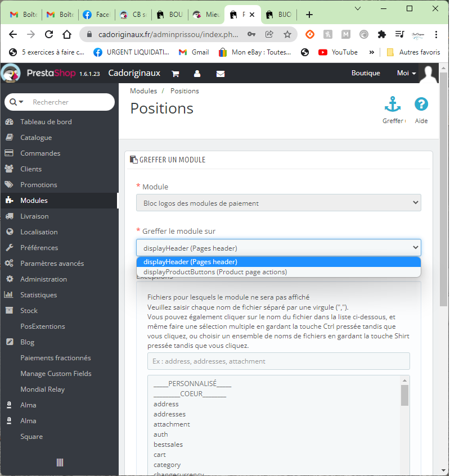This screenshot has height=476, width=450.
Task: Open Chrome three-dot menu
Action: (x=437, y=34)
